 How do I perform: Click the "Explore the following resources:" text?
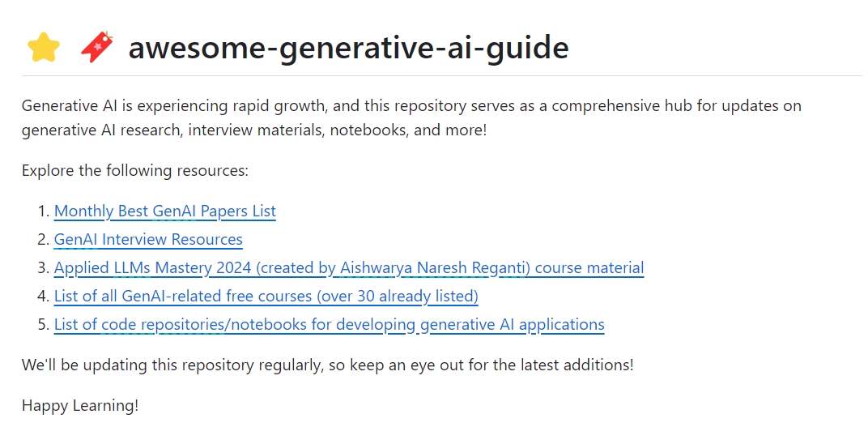click(x=134, y=171)
